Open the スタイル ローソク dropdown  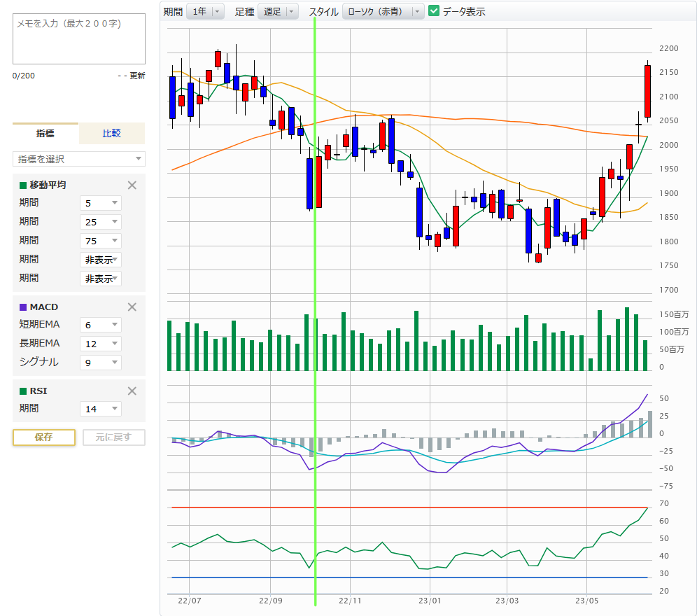click(x=383, y=11)
